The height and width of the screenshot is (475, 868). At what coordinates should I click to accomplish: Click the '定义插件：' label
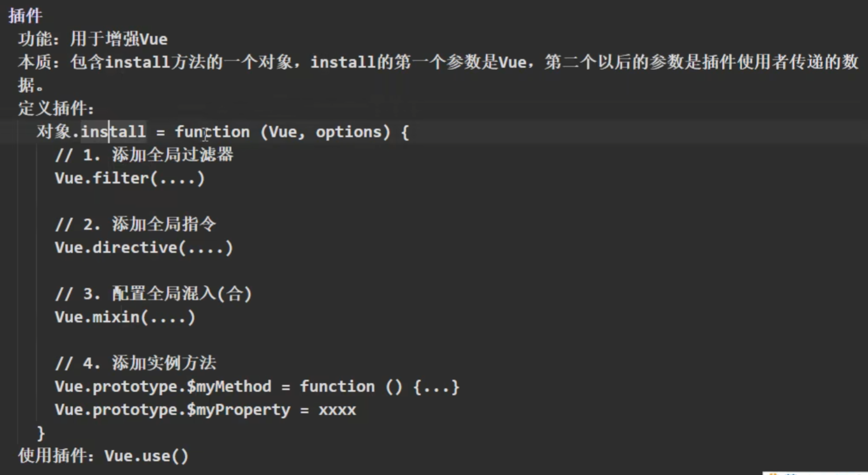tap(56, 109)
